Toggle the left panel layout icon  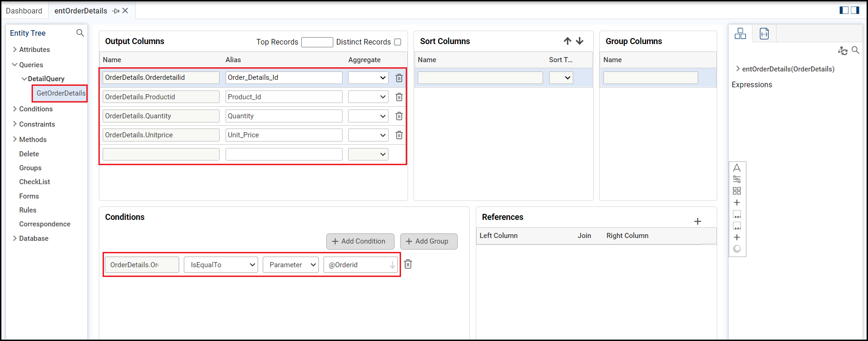pos(844,10)
